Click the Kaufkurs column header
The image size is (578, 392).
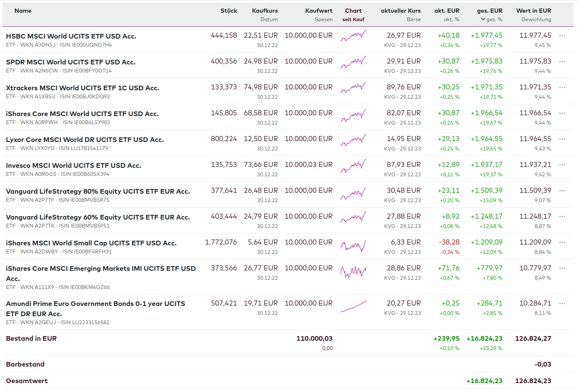[x=265, y=11]
